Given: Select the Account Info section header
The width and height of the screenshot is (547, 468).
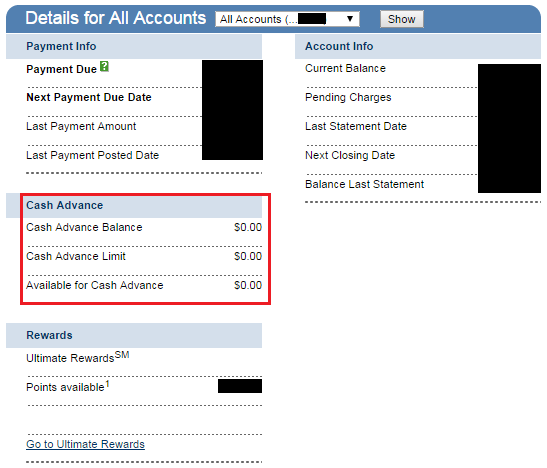Looking at the screenshot, I should pyautogui.click(x=418, y=46).
